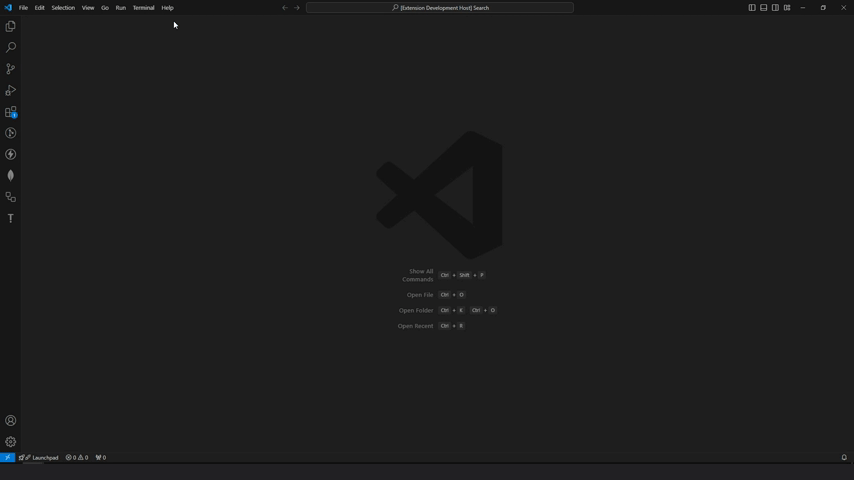854x480 pixels.
Task: Open the Edit menu
Action: (40, 8)
